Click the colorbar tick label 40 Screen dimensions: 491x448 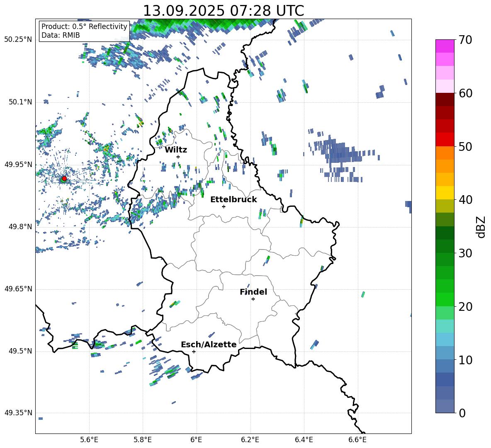(x=465, y=200)
